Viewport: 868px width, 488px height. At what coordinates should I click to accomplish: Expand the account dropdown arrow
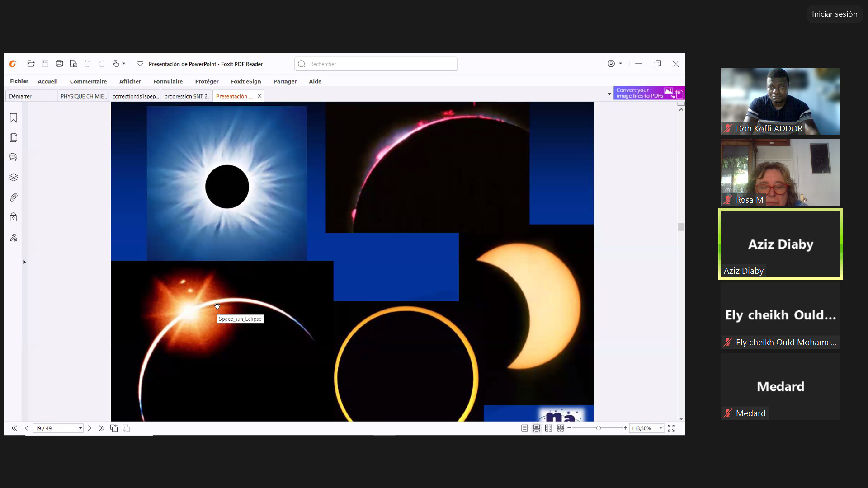point(621,64)
